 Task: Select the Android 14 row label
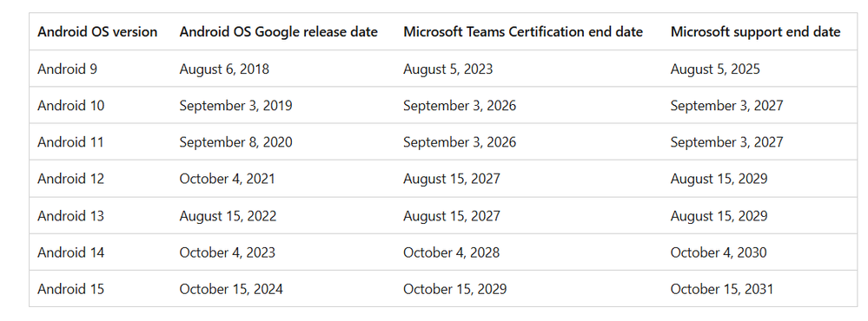click(x=71, y=252)
